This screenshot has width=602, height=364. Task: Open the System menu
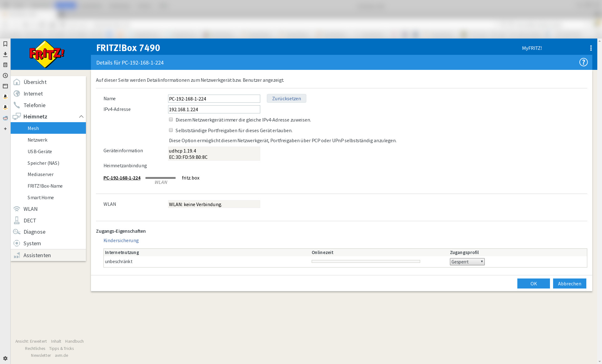(x=48, y=243)
